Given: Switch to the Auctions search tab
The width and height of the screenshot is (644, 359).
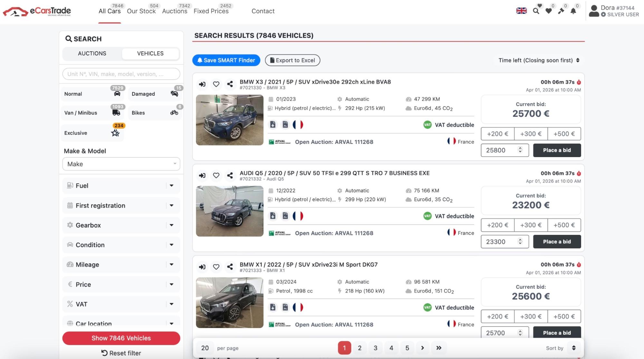Looking at the screenshot, I should pos(92,54).
